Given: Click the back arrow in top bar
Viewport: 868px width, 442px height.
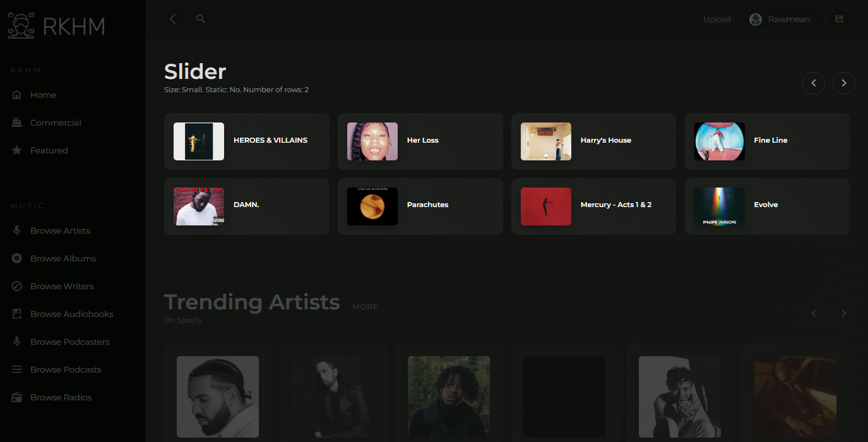Looking at the screenshot, I should [x=173, y=19].
